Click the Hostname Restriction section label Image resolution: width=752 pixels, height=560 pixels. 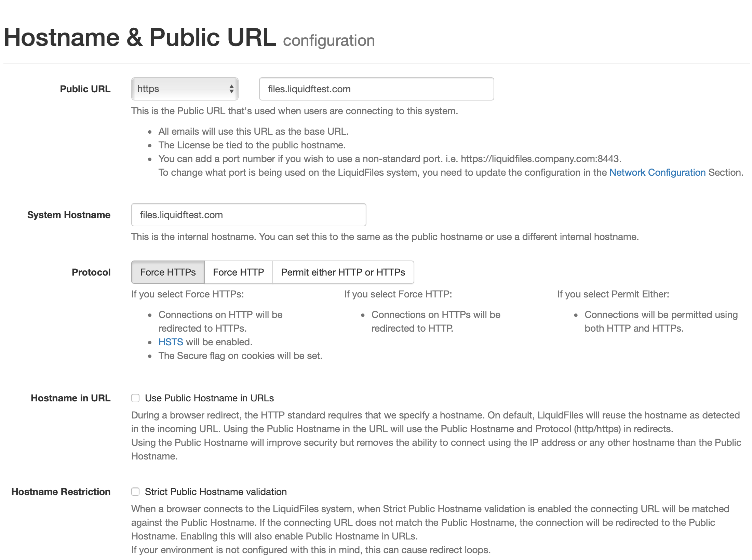[61, 491]
